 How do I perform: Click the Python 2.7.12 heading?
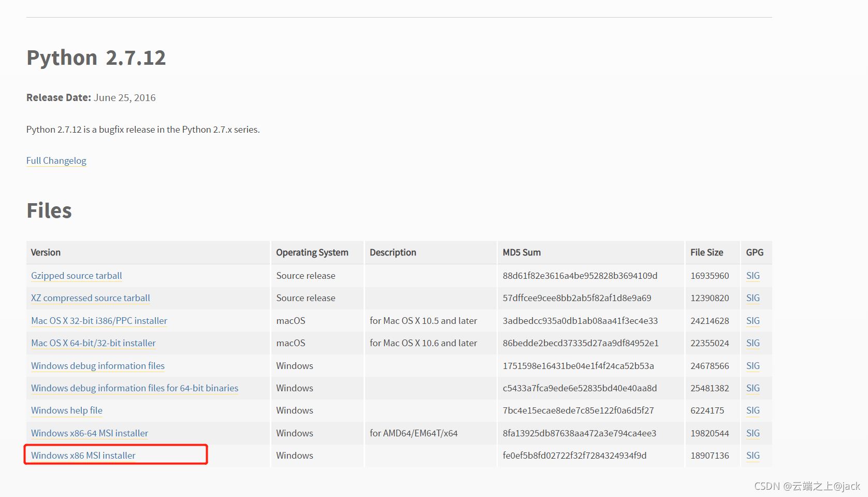coord(96,58)
